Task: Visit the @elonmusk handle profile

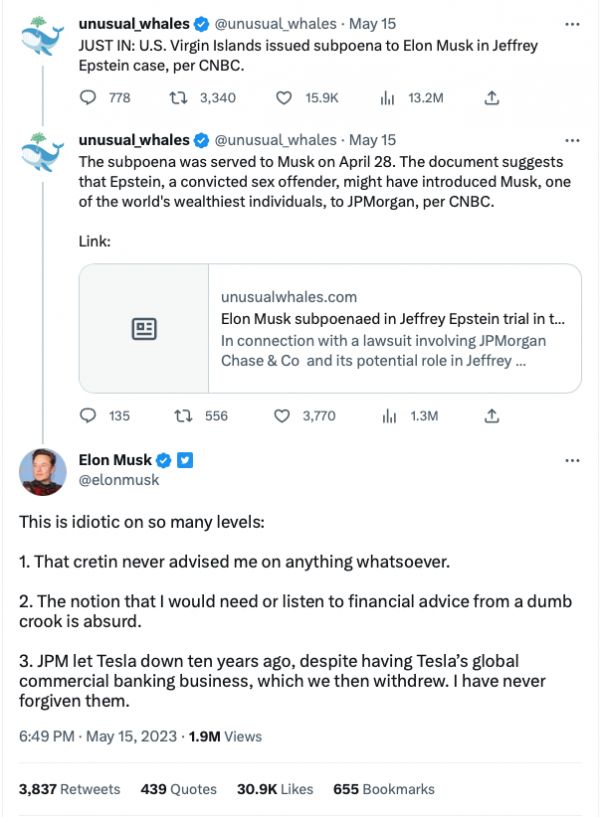Action: (x=118, y=480)
